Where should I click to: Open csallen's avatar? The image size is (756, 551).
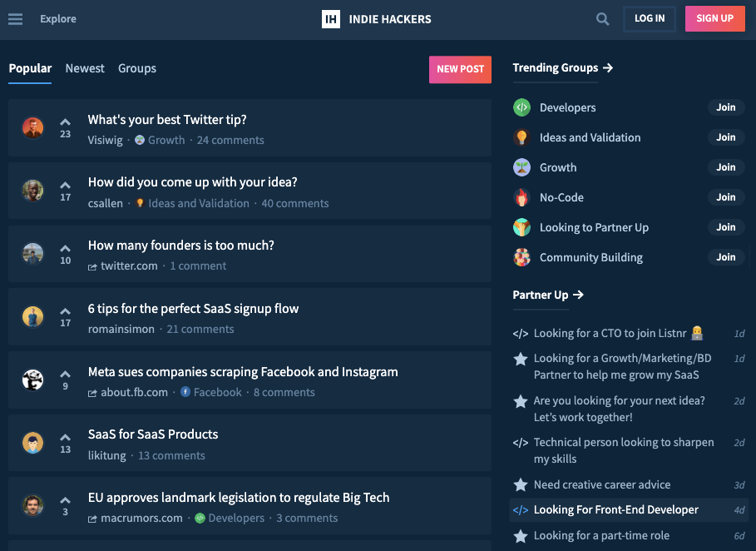coord(32,191)
